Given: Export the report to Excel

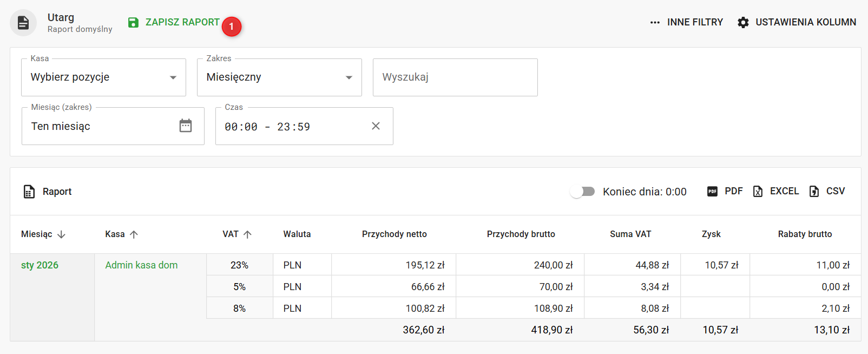Looking at the screenshot, I should click(776, 191).
